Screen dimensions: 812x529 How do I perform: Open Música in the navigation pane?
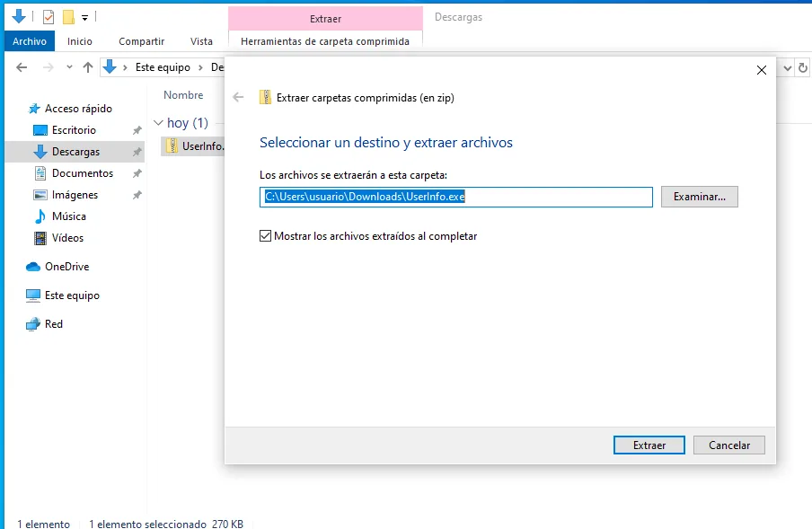coord(69,216)
